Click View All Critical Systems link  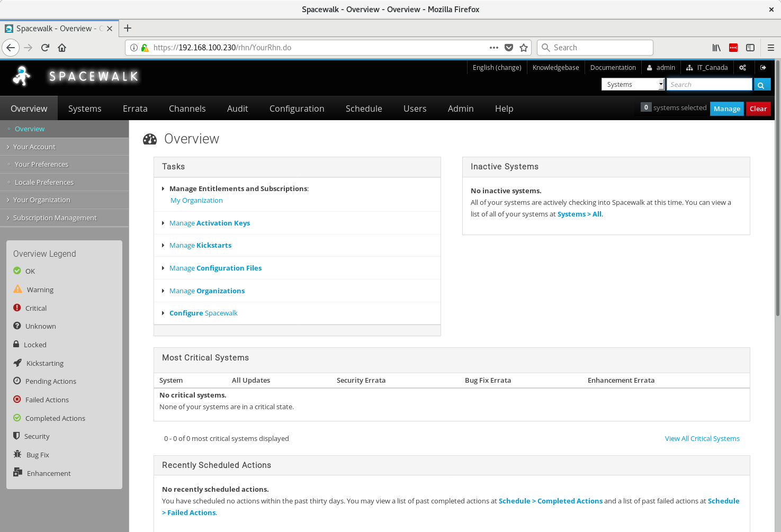click(x=702, y=438)
